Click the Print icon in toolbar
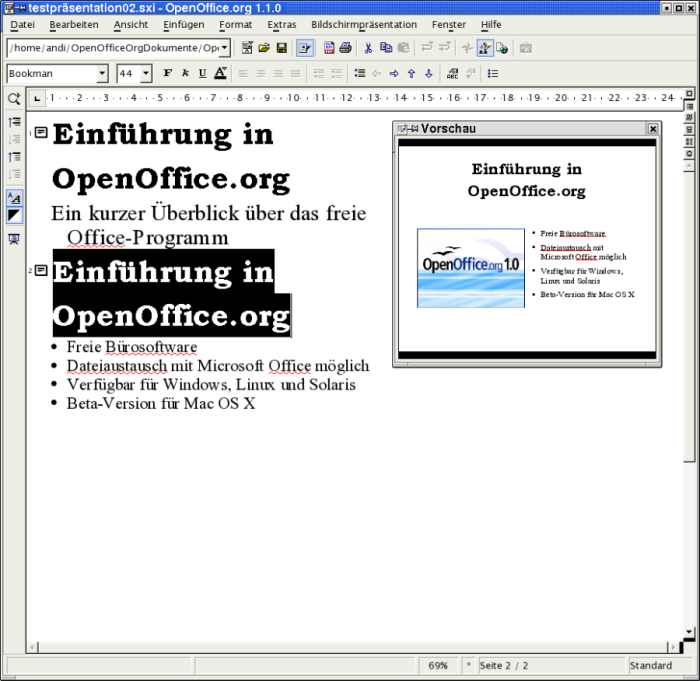This screenshot has width=700, height=681. pos(345,48)
